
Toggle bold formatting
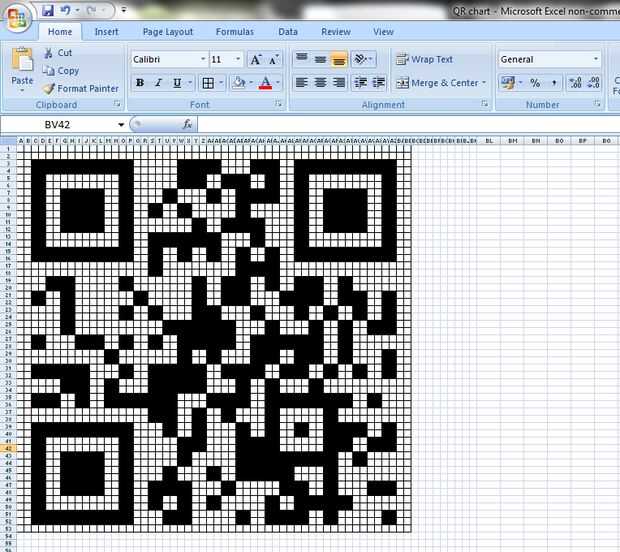(140, 83)
